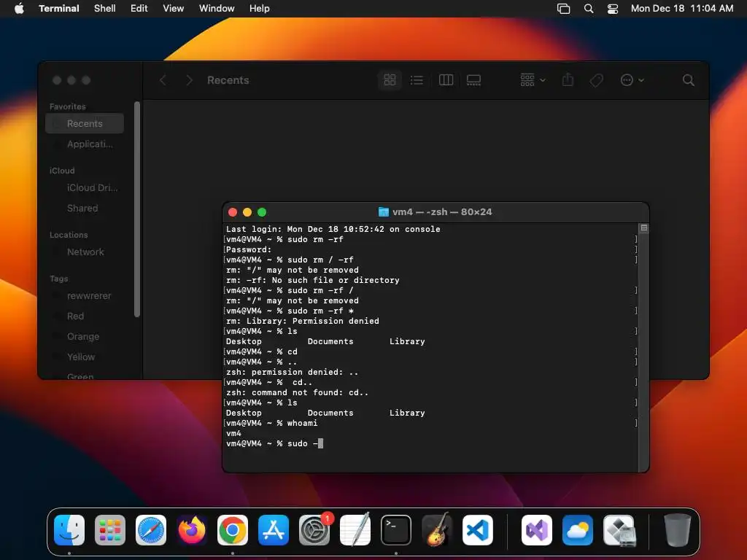Screen dimensions: 747x560
Task: Go forward in the Finder window
Action: pyautogui.click(x=189, y=80)
